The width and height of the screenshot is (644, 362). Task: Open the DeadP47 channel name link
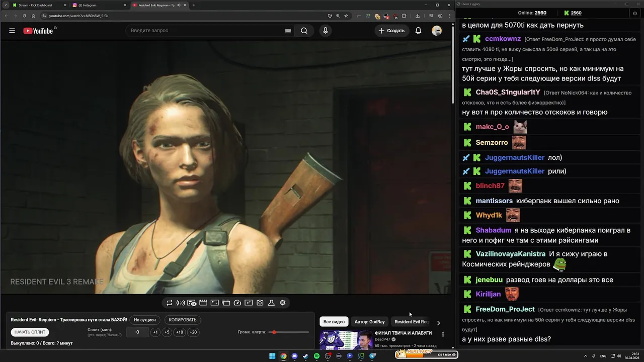click(383, 339)
